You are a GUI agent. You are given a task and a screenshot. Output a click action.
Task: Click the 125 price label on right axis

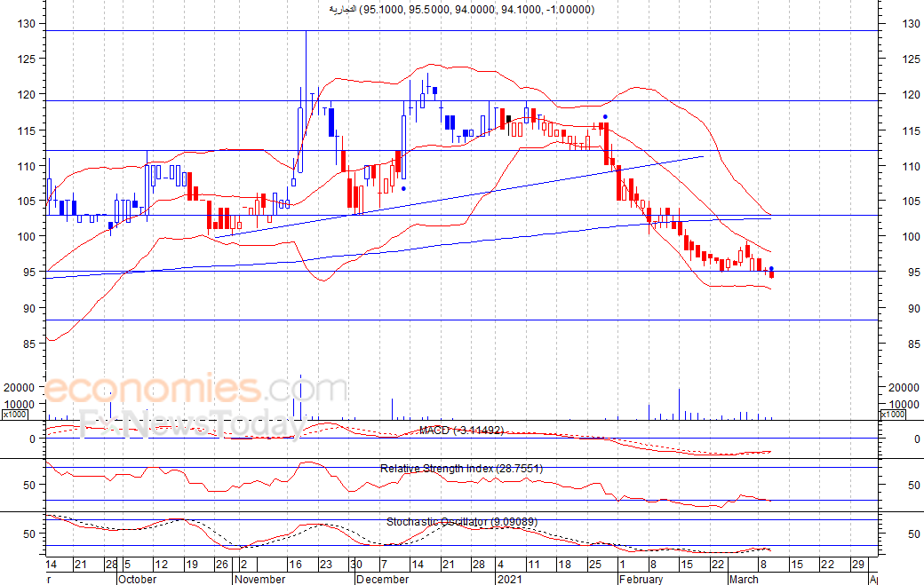(x=911, y=59)
